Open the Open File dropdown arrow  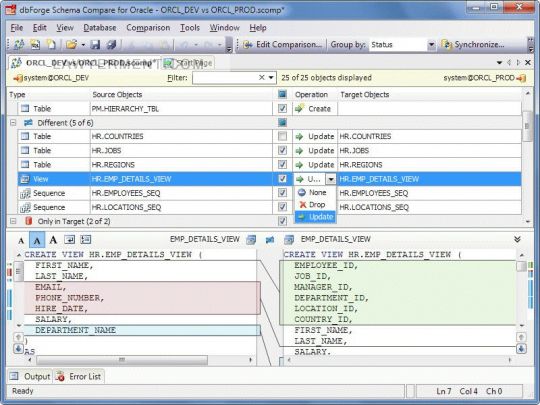tap(83, 45)
